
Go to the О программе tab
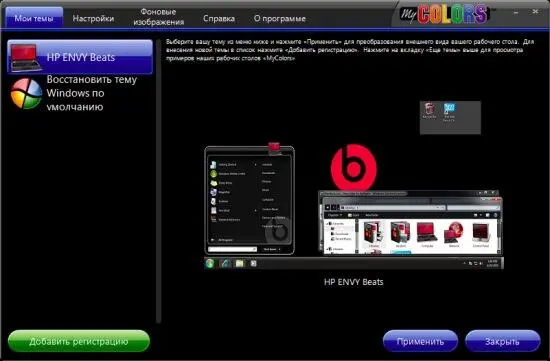pos(280,19)
